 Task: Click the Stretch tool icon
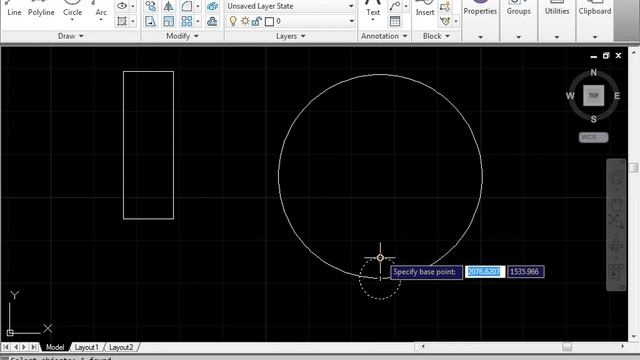151,21
